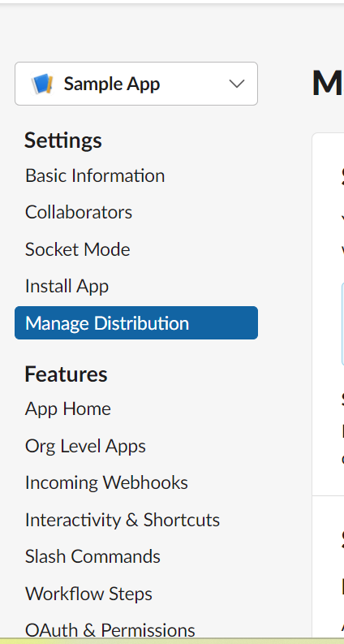Screen dimensions: 344x644
Task: Open App Home feature page
Action: (67, 409)
